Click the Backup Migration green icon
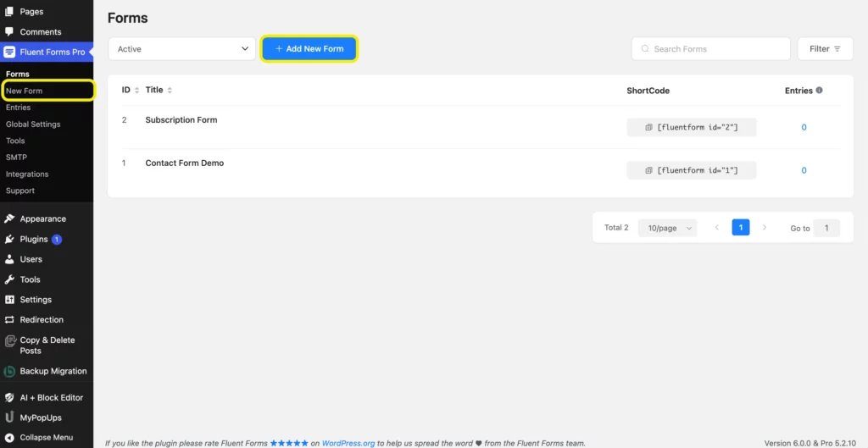868x448 pixels. coord(9,372)
